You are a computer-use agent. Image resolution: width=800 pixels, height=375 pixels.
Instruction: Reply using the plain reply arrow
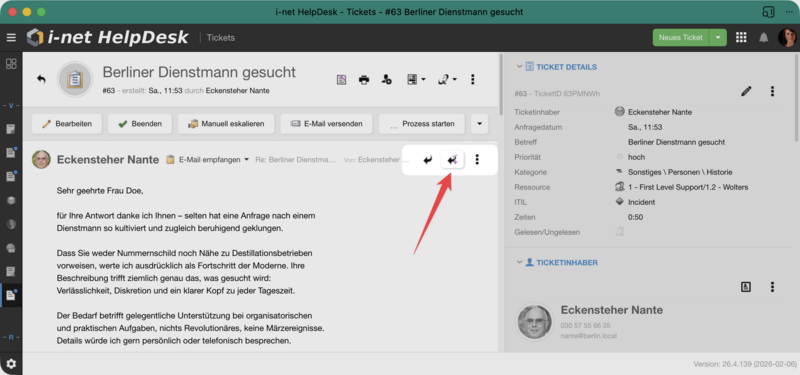click(428, 160)
